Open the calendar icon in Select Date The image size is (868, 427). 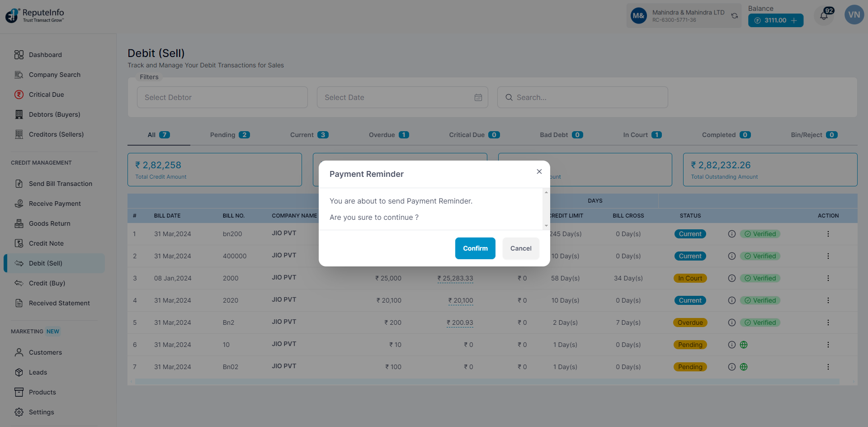pyautogui.click(x=478, y=97)
